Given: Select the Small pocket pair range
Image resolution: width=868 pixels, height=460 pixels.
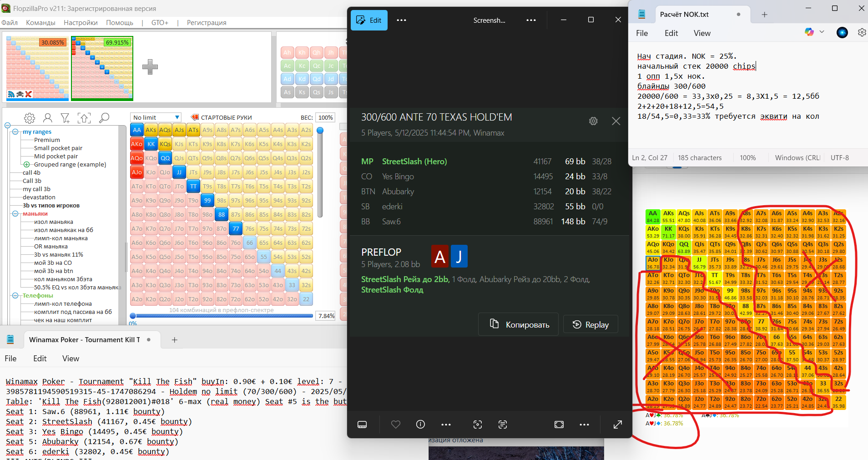Looking at the screenshot, I should tap(58, 148).
